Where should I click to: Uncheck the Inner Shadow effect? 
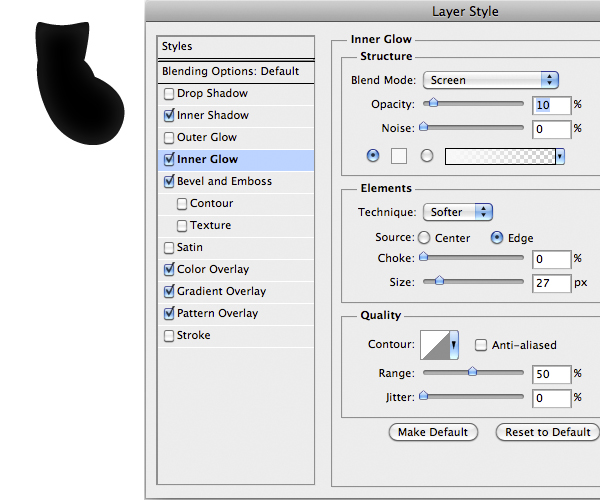[168, 116]
